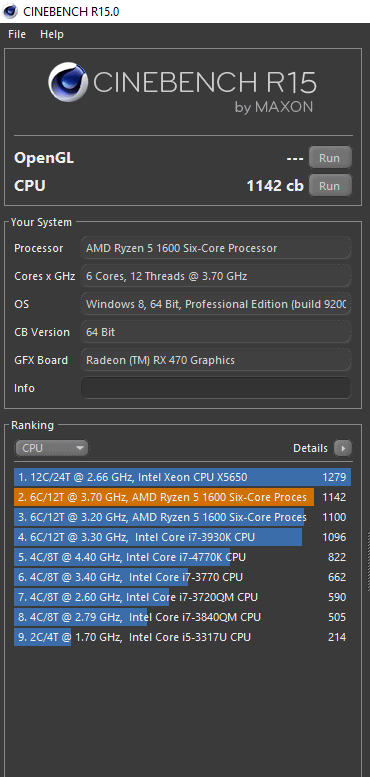Select the Intel Xeon X5650 ranking entry
Image resolution: width=370 pixels, height=777 pixels.
coord(182,477)
